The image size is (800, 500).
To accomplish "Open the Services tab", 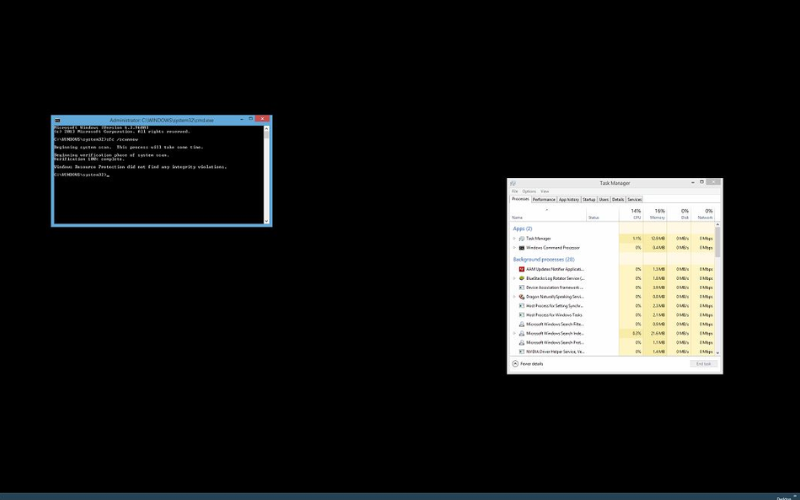I will [x=634, y=200].
